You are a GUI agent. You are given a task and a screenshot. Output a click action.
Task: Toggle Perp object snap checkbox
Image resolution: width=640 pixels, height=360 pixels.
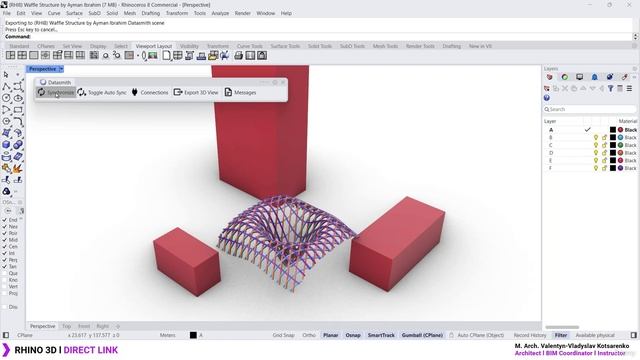click(5, 260)
